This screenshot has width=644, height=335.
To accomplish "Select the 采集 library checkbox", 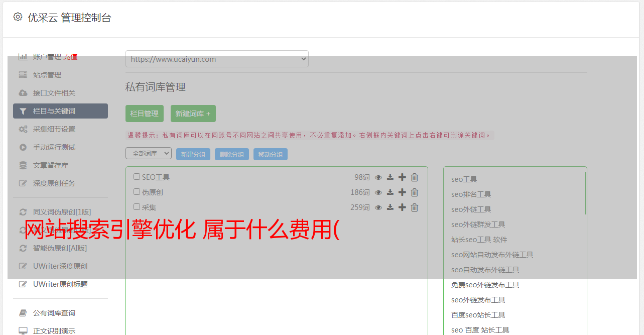I will (x=137, y=207).
